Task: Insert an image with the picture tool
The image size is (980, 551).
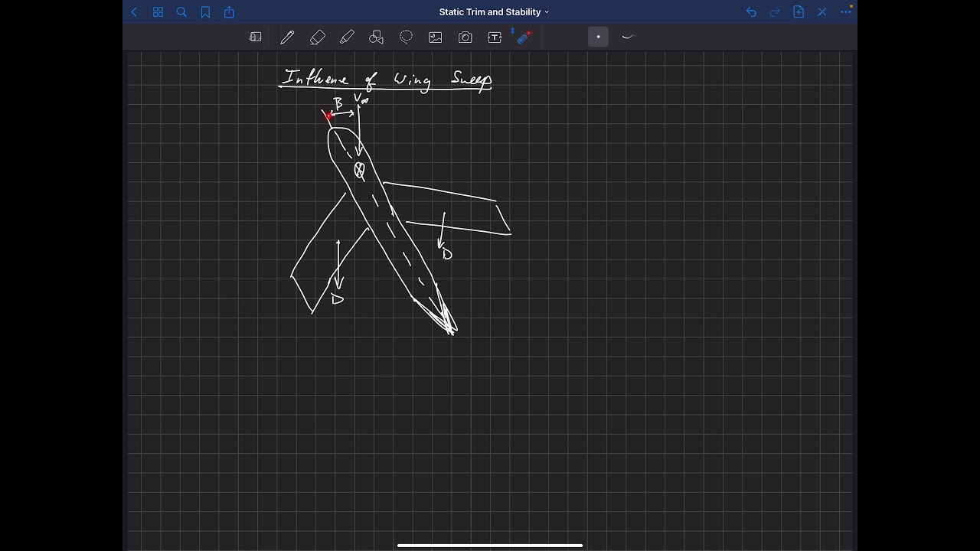Action: (436, 37)
